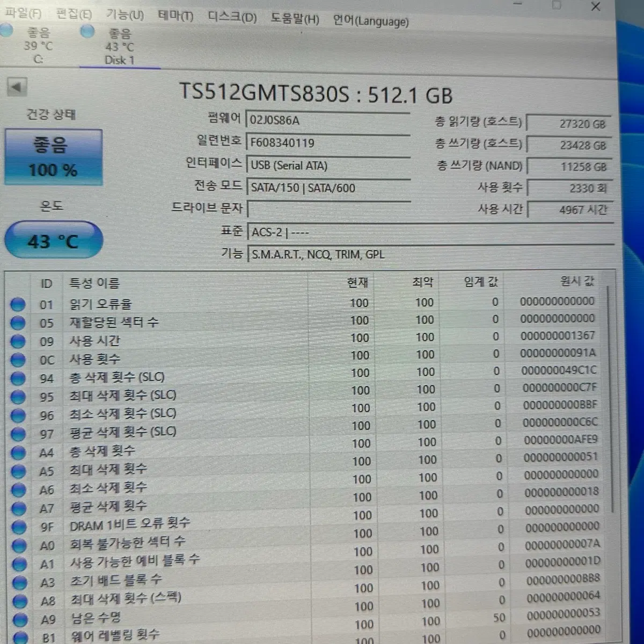Go to previous disk with left arrow
Viewport: 644px width, 644px height.
pyautogui.click(x=17, y=86)
